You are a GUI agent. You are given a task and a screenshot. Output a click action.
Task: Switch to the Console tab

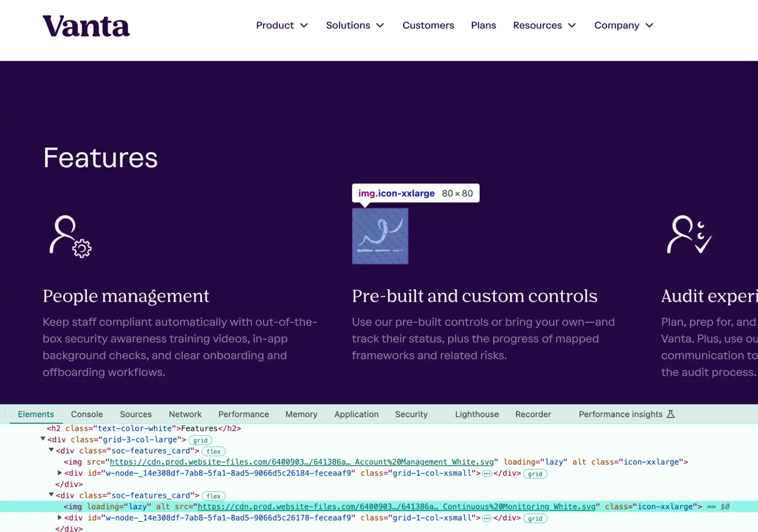[87, 414]
